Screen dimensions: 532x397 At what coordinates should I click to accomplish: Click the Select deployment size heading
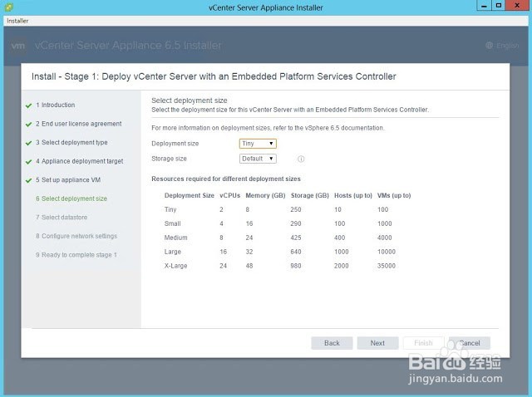coord(190,100)
